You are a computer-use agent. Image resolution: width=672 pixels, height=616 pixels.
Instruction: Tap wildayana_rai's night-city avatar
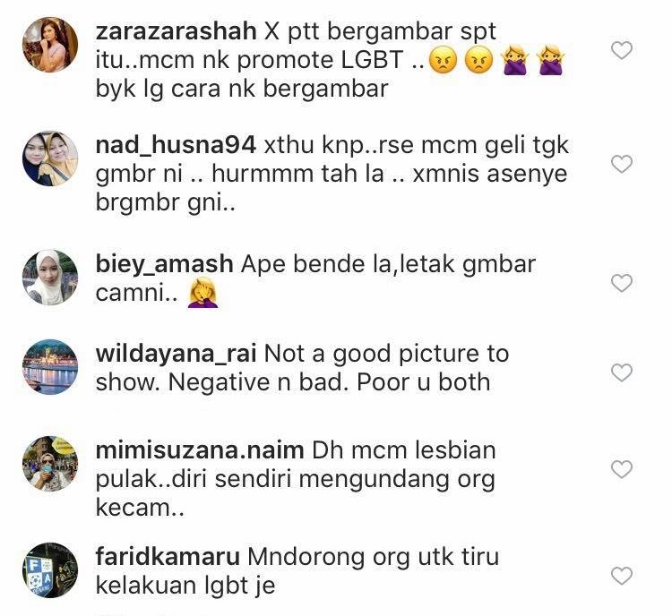tap(50, 367)
